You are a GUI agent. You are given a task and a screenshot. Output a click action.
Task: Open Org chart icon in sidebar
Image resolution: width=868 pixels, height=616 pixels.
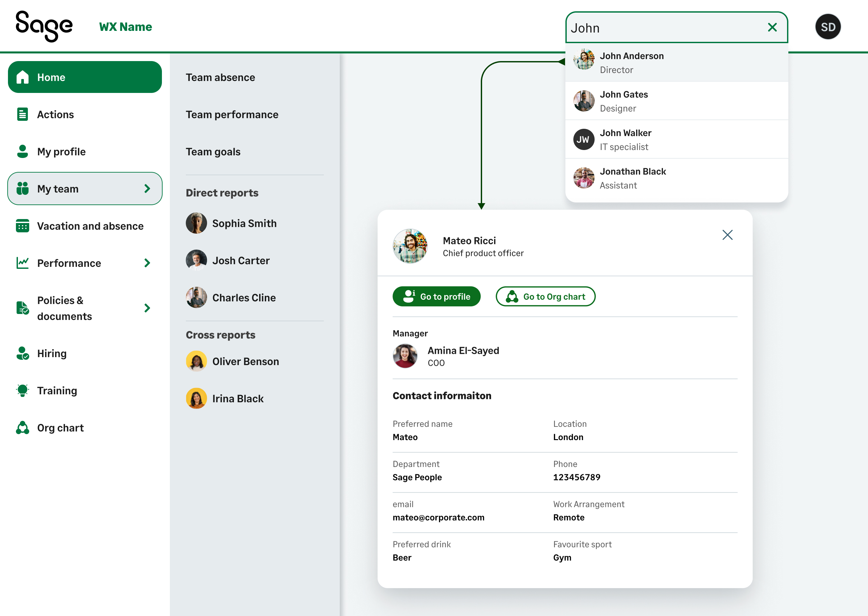tap(22, 428)
